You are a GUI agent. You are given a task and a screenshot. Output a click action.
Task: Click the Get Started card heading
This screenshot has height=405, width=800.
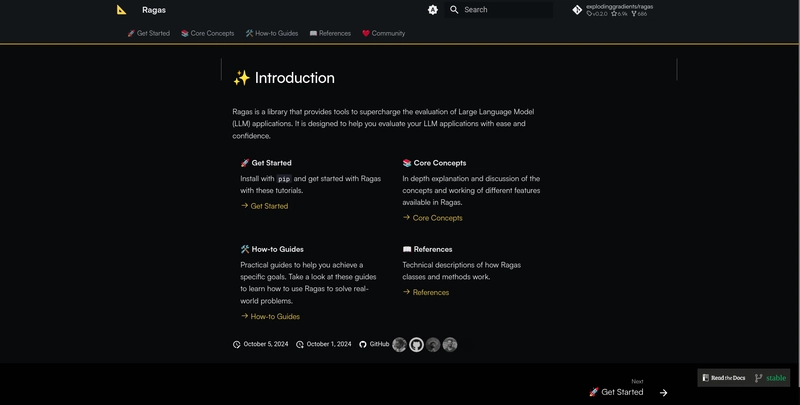[266, 163]
